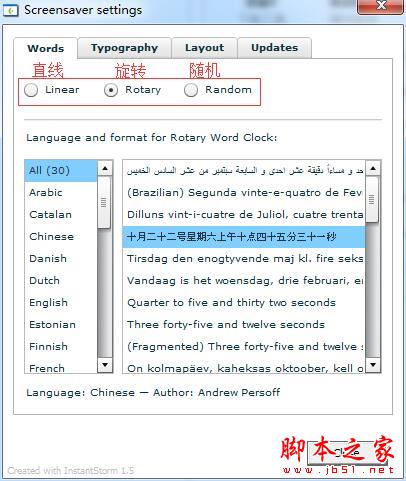
Task: Choose the Brazilian Segunda format entry
Action: point(244,193)
